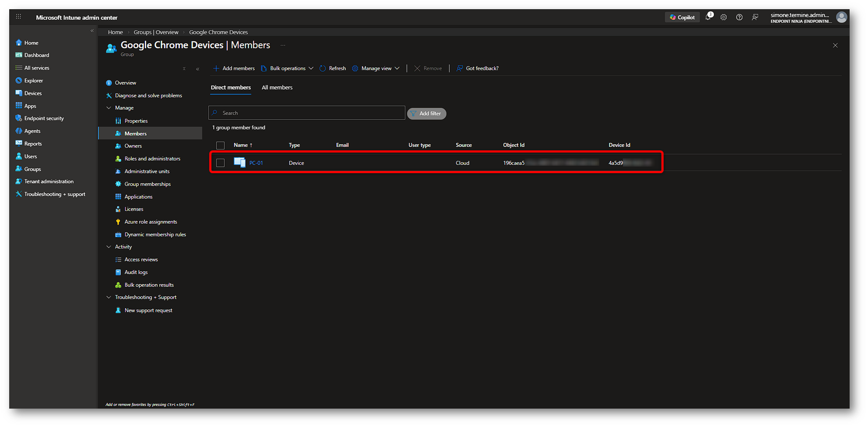Sort the table by the Type column

click(x=294, y=145)
